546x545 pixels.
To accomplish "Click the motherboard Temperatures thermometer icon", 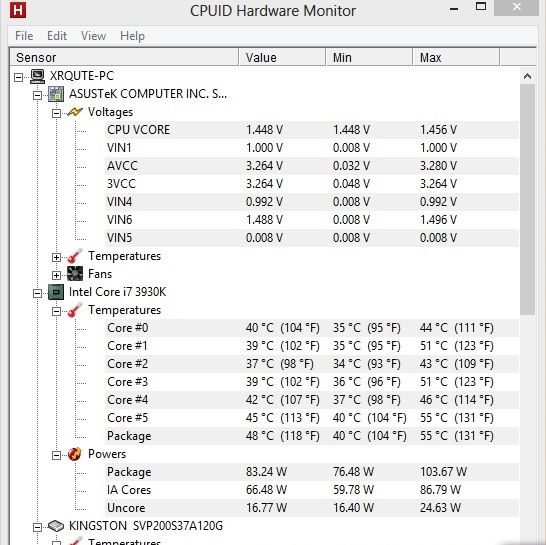I will tap(75, 256).
